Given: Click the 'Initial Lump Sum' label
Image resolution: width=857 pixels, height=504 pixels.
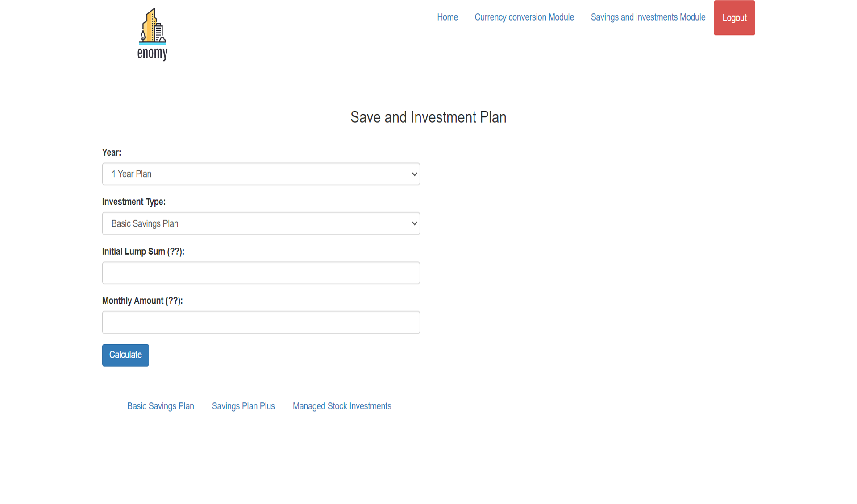Looking at the screenshot, I should click(143, 252).
